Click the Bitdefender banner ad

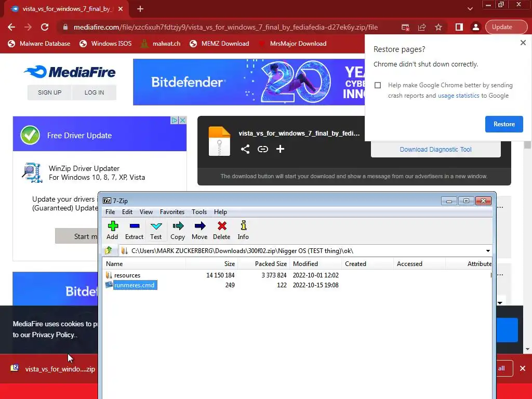point(249,82)
